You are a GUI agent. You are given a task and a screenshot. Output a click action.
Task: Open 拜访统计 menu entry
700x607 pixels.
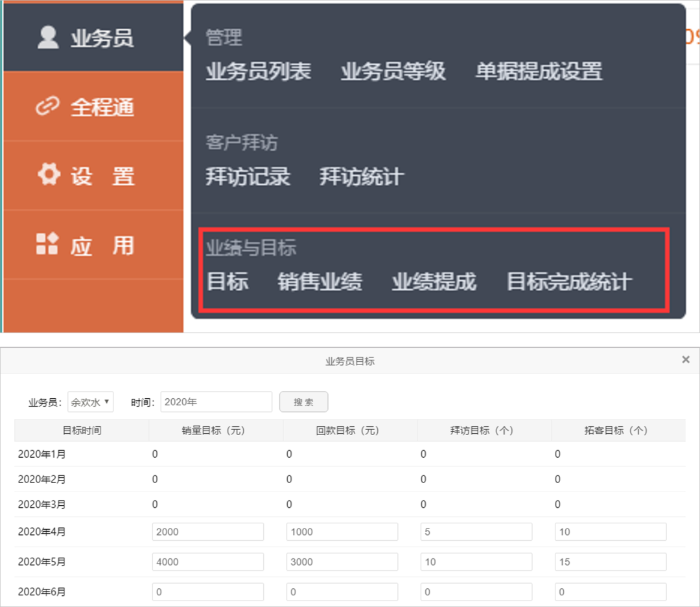(x=362, y=177)
